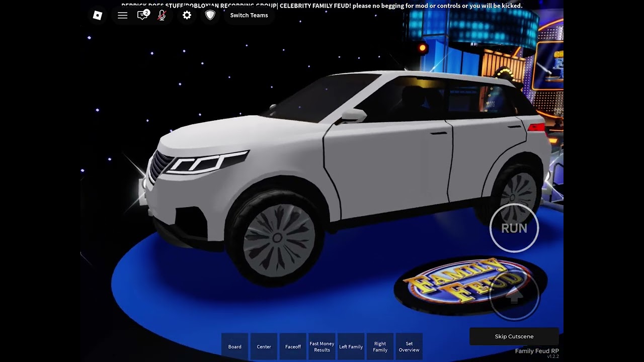Open the Roblox main menu logo

pyautogui.click(x=98, y=16)
